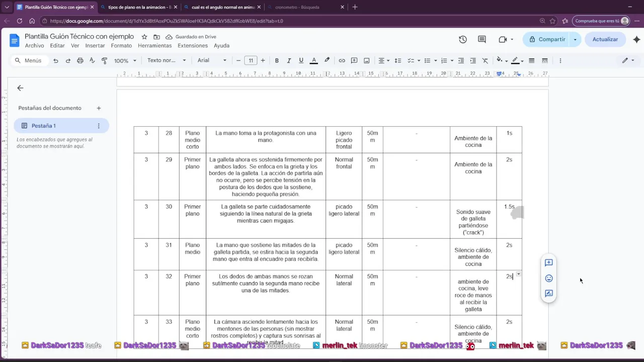The height and width of the screenshot is (362, 644).
Task: Increase the indent level
Action: pyautogui.click(x=473, y=60)
